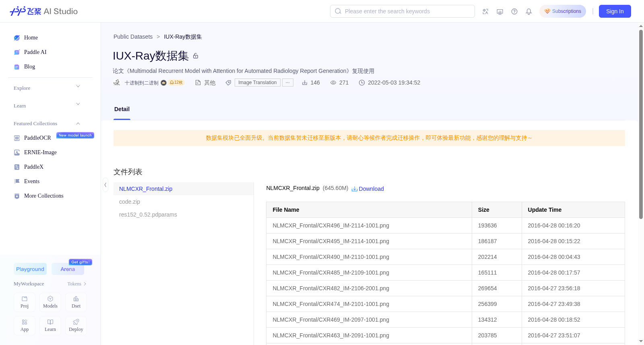
Task: Open the Dset workspace tile
Action: 76,302
